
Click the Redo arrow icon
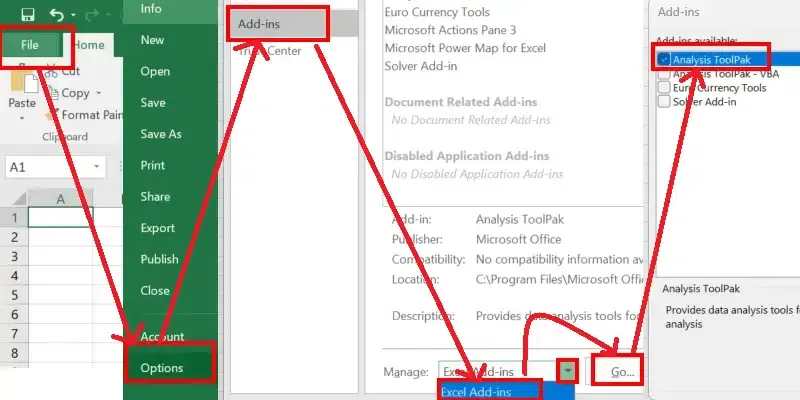(x=92, y=15)
